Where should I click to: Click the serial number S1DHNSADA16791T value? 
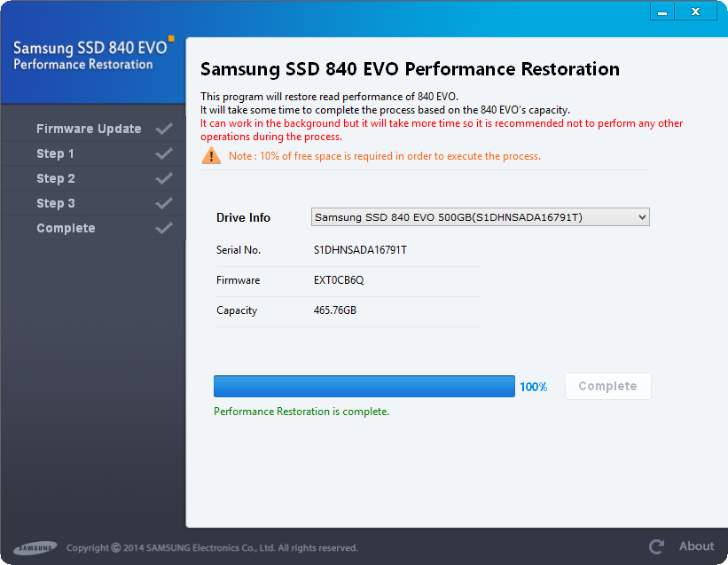360,250
